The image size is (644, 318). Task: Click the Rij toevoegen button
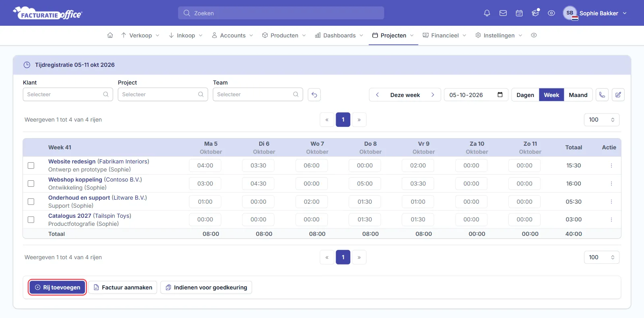tap(58, 287)
